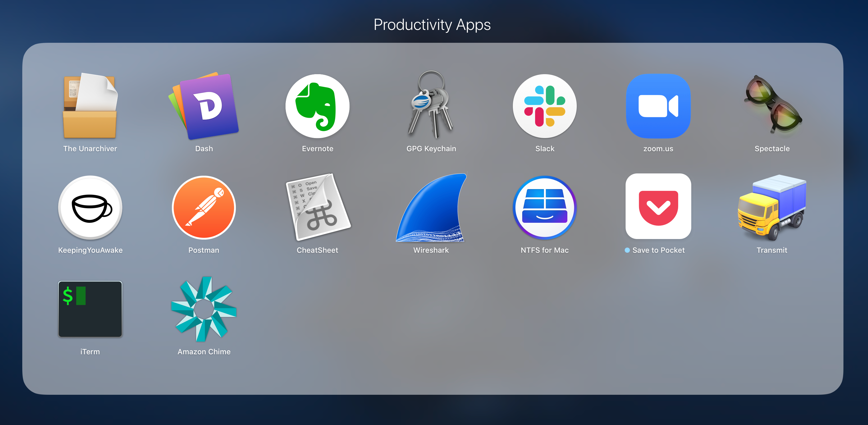Launch the NTFS for Mac icon
The image size is (868, 425).
click(x=544, y=208)
